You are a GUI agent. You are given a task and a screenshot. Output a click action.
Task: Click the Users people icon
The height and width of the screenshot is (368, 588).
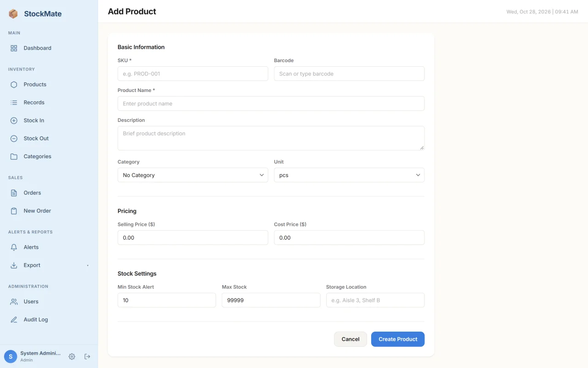(x=14, y=302)
